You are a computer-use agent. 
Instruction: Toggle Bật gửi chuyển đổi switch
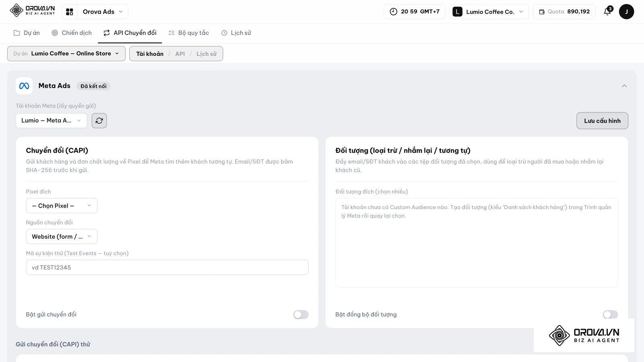click(301, 315)
